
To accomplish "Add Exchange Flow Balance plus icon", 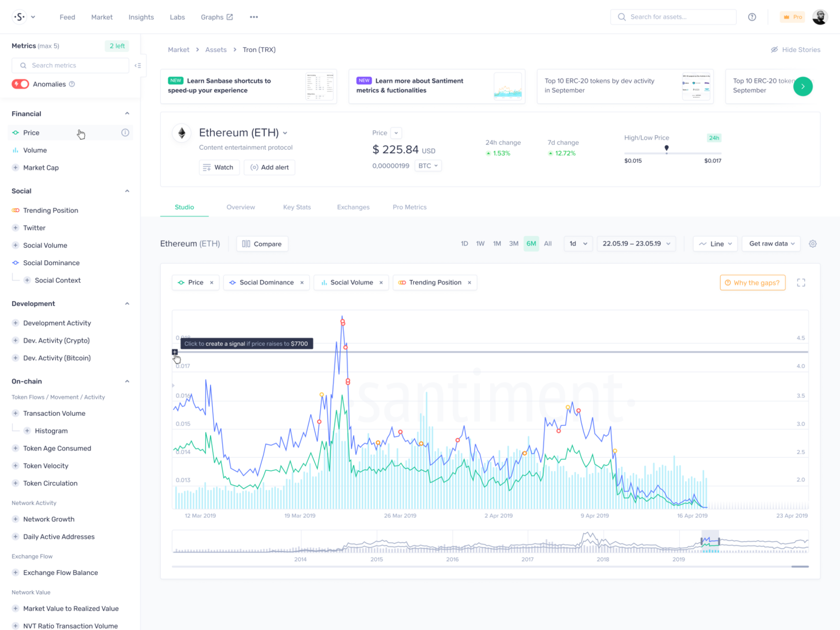I will (15, 573).
